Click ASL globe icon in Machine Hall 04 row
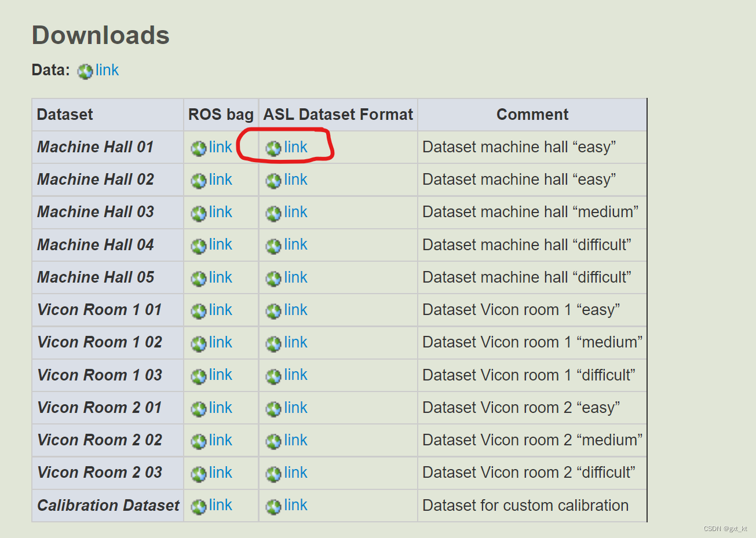Viewport: 756px width, 538px height. coord(273,246)
